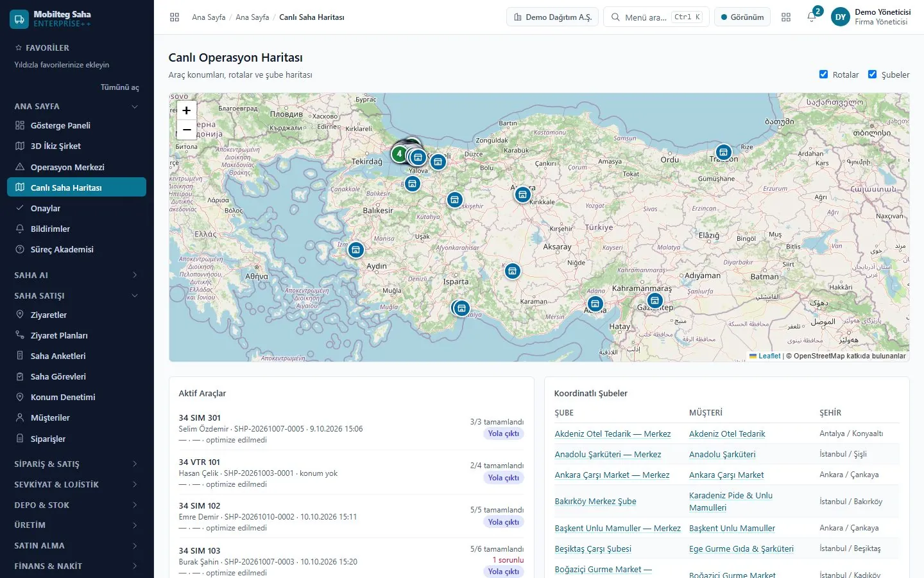
Task: Zoom in on the map
Action: pos(187,110)
